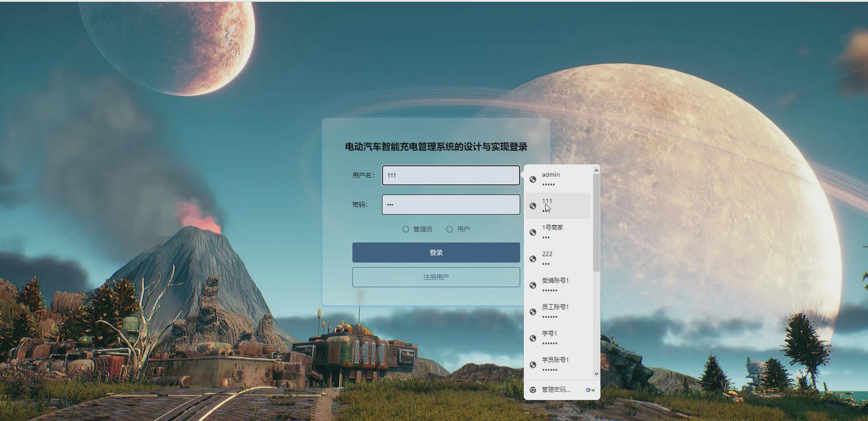This screenshot has width=868, height=421.
Task: Click the 注册用户 registration button
Action: point(435,277)
